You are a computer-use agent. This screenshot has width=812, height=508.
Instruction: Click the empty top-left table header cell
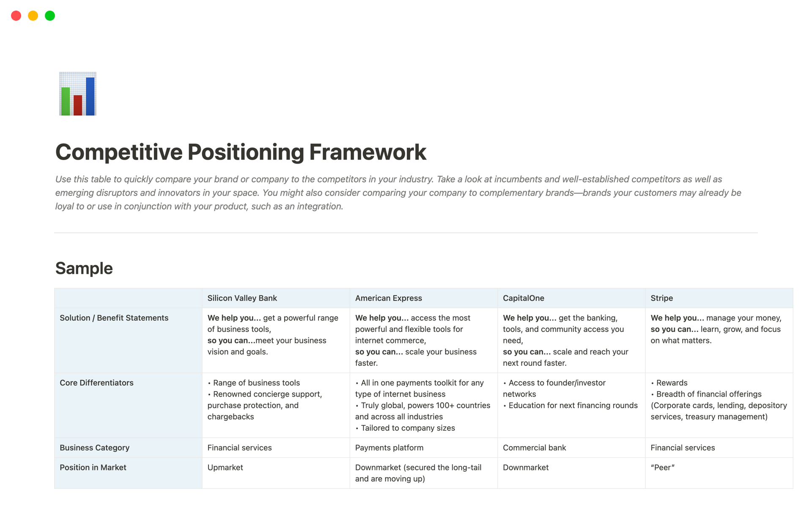pyautogui.click(x=128, y=298)
